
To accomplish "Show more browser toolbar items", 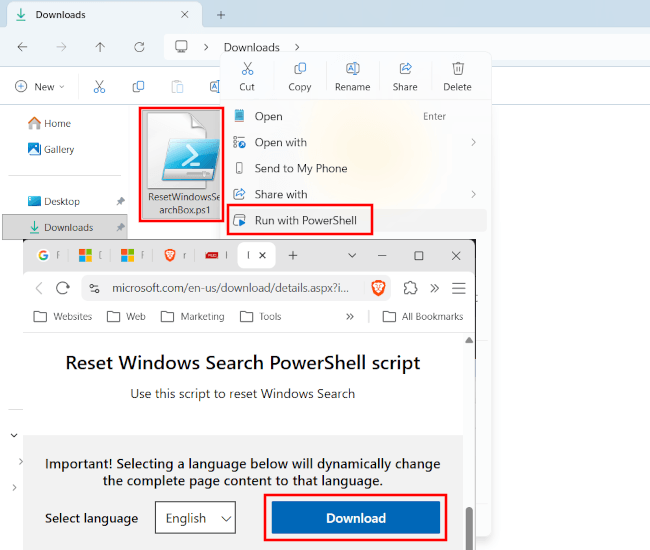I will (434, 288).
